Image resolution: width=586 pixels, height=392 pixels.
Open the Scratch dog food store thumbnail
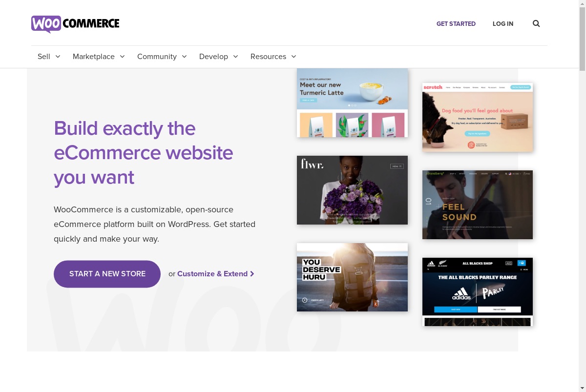(478, 117)
